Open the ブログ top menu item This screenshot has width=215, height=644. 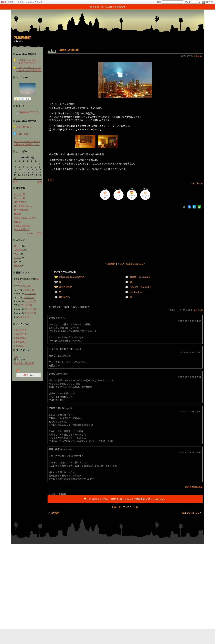point(11,2)
